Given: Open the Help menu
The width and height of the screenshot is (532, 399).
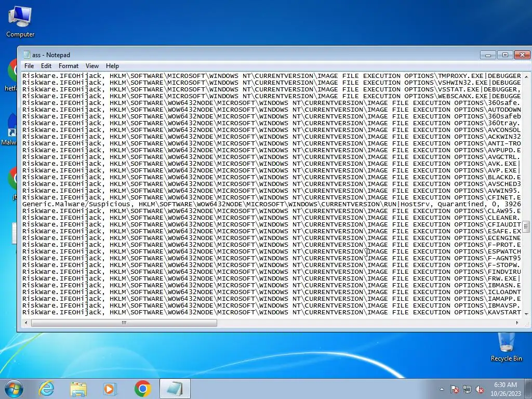Looking at the screenshot, I should pos(112,66).
